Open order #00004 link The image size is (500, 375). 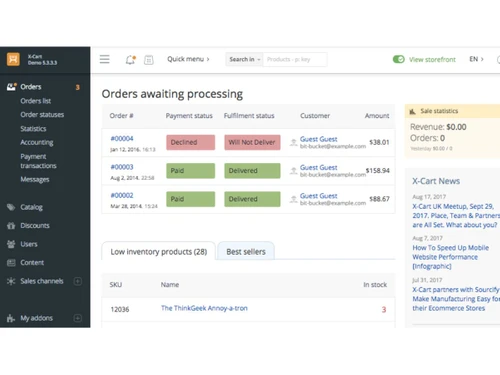click(x=122, y=138)
